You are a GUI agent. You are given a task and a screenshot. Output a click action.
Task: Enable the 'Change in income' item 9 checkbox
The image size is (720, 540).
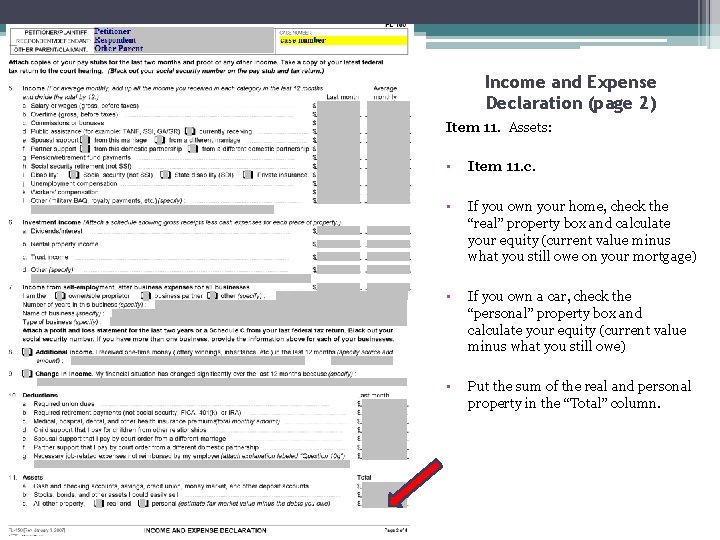point(27,373)
